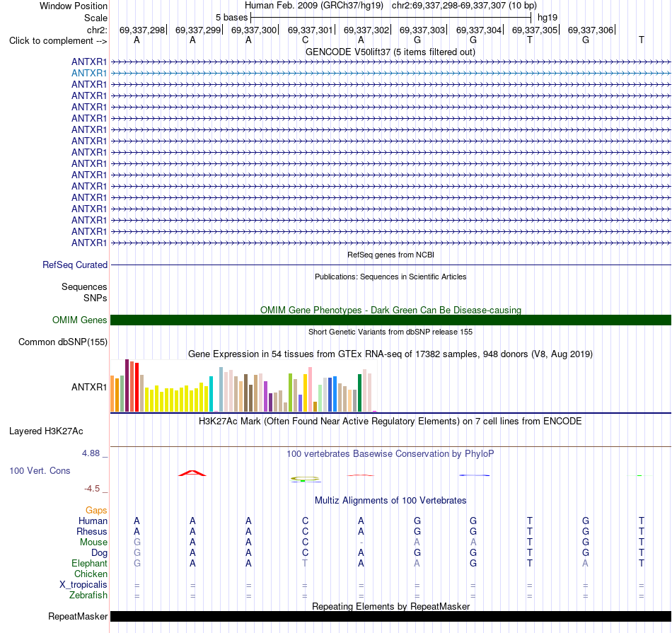The image size is (672, 633).
Task: Click reference base T under 69,337,305
Action: click(530, 40)
